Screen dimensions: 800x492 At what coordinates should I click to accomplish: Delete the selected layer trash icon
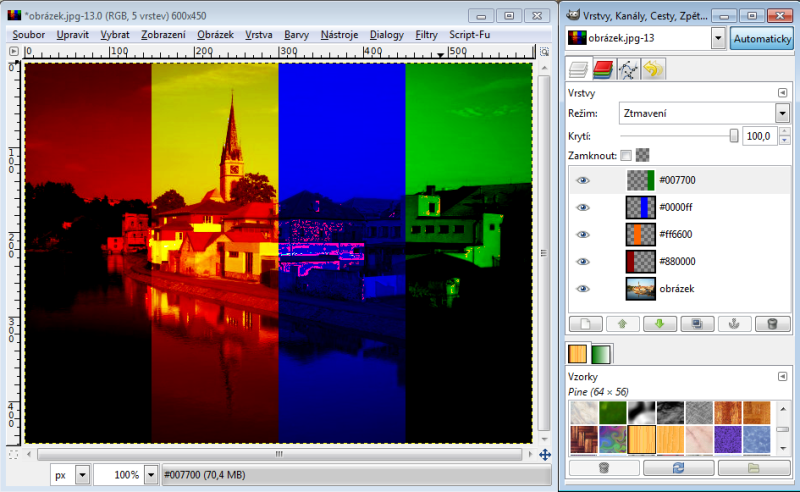(x=772, y=324)
